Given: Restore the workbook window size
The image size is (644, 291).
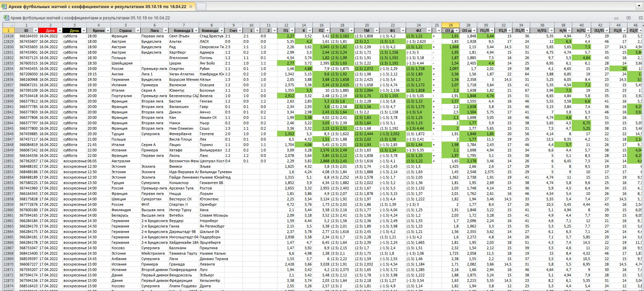Looking at the screenshot, I should tap(628, 18).
